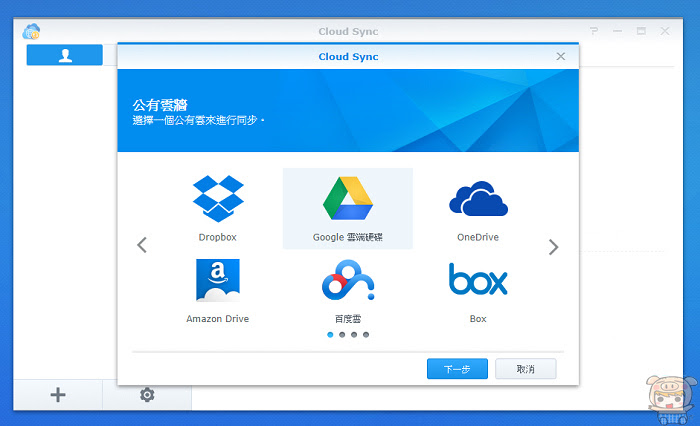
Task: Select the Dropbox cloud provider icon
Action: (218, 199)
